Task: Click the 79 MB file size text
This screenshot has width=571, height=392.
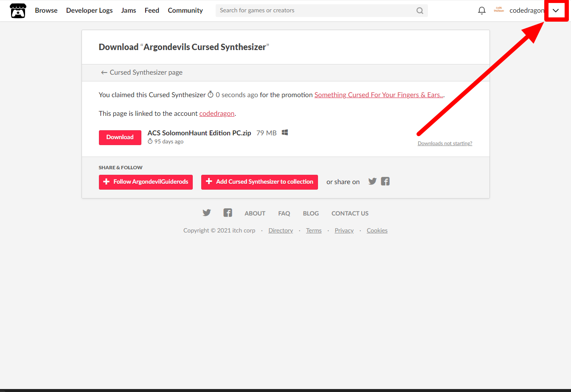Action: 267,133
